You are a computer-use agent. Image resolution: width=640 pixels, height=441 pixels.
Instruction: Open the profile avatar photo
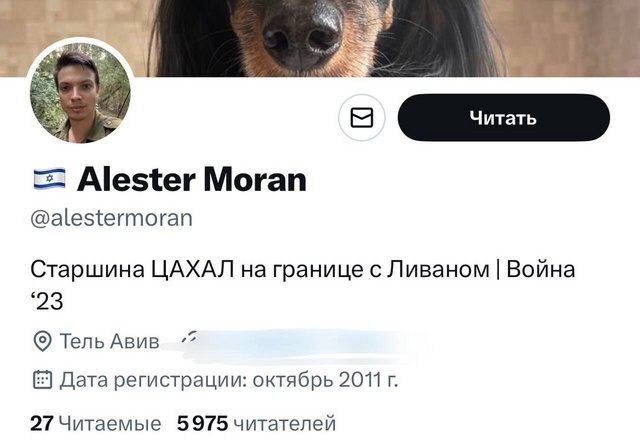tap(80, 93)
